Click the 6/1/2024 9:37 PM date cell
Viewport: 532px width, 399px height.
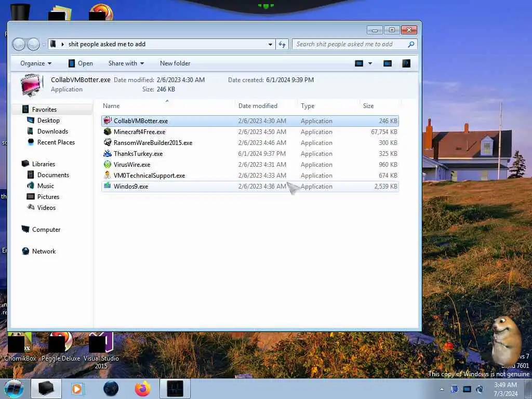coord(262,153)
